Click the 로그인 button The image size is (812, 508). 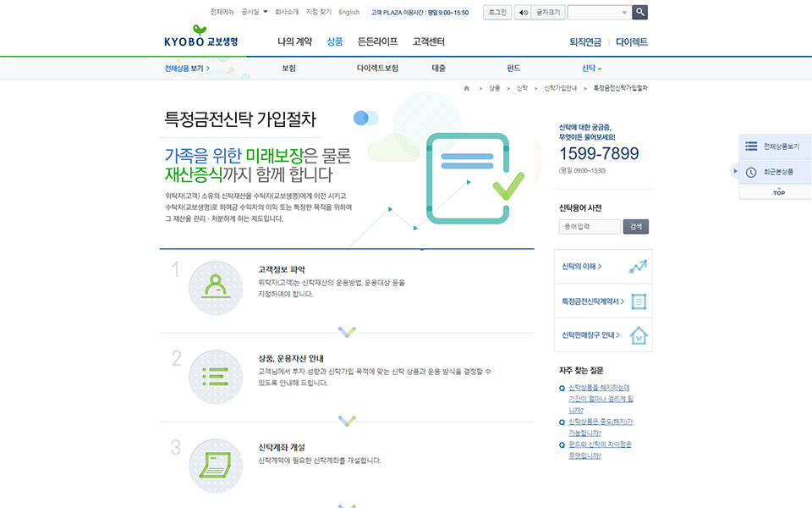pyautogui.click(x=497, y=13)
